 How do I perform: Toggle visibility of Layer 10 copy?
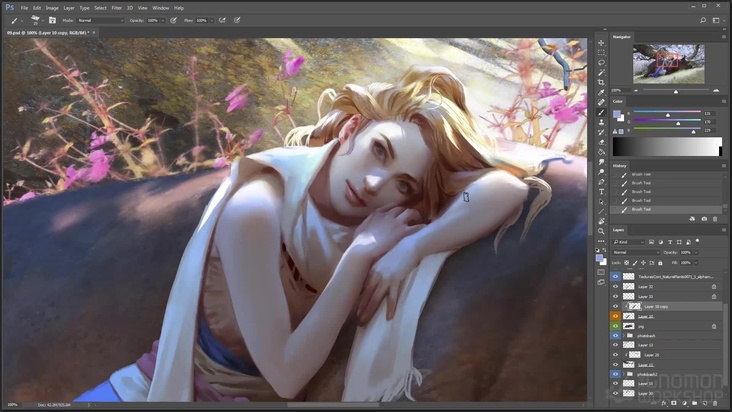point(615,307)
